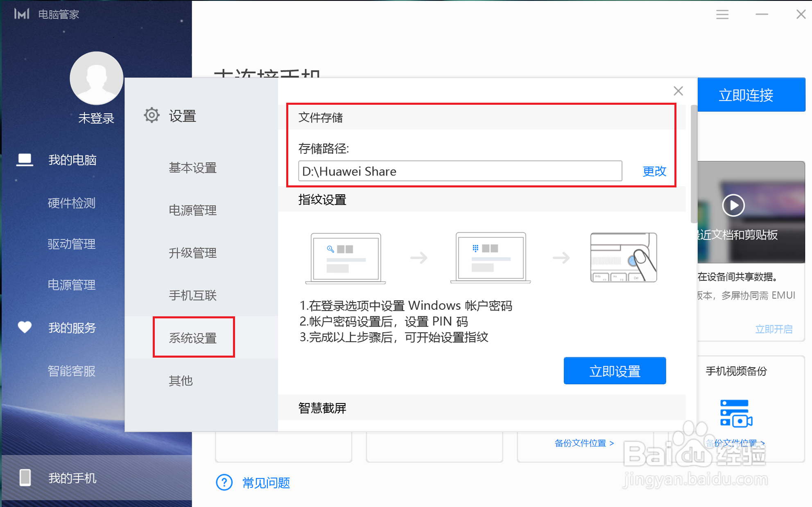This screenshot has width=812, height=507.
Task: Open the 其他 settings section
Action: click(x=181, y=381)
